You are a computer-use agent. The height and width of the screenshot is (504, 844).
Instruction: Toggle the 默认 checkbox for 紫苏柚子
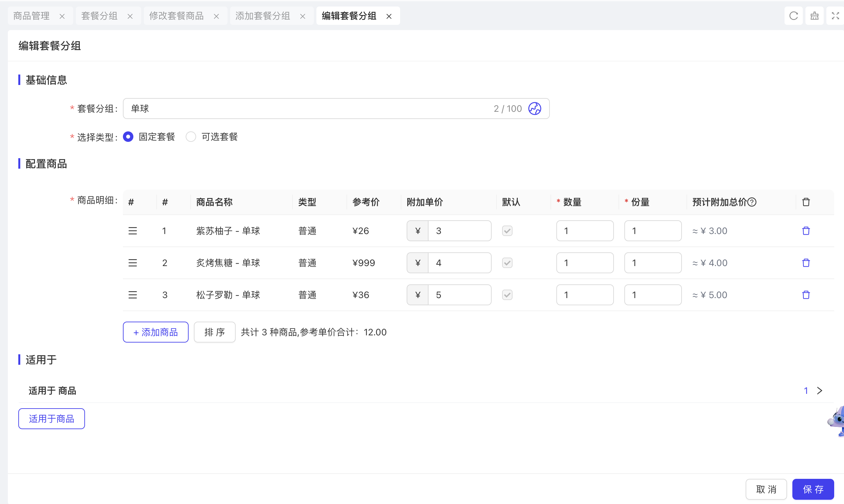coord(507,231)
